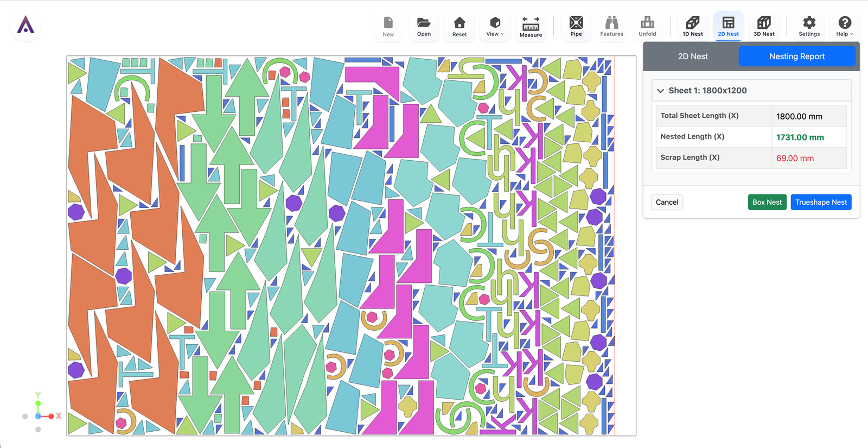
Task: Switch to the 2D Nest panel tab
Action: click(693, 56)
